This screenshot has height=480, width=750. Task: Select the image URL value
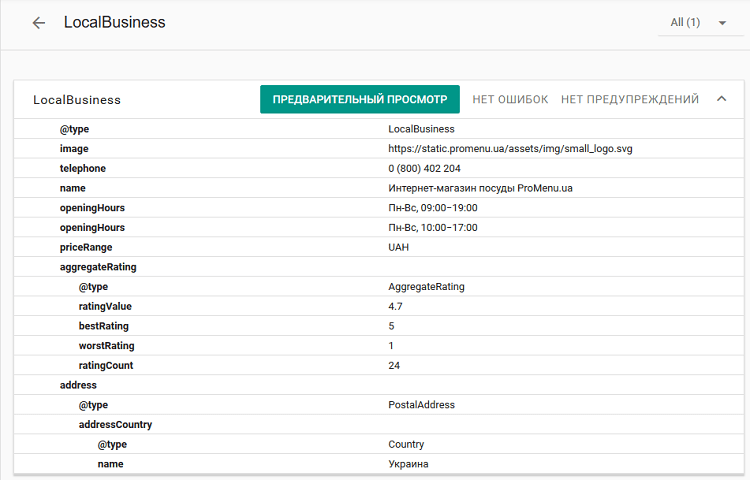point(510,149)
